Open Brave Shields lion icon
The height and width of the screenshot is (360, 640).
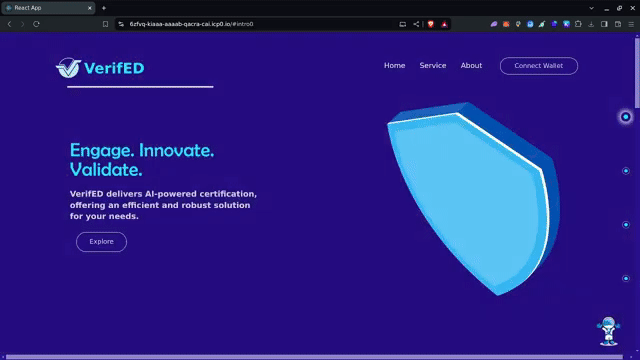coord(431,24)
